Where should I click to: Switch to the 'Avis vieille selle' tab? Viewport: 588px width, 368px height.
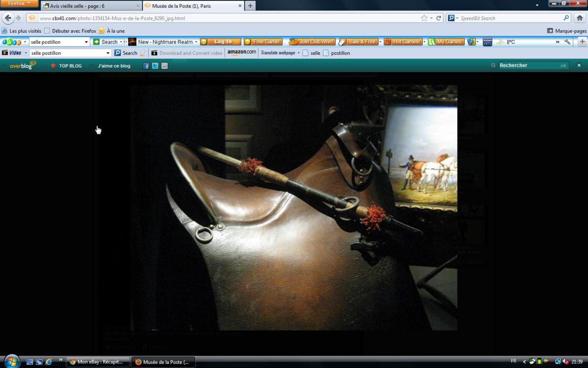90,6
